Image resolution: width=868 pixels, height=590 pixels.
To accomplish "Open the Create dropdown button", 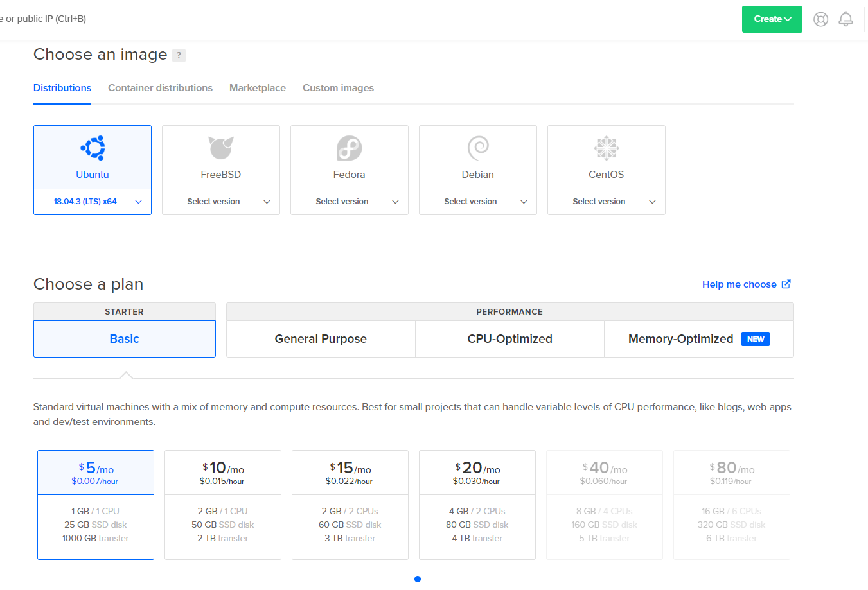I will point(772,19).
